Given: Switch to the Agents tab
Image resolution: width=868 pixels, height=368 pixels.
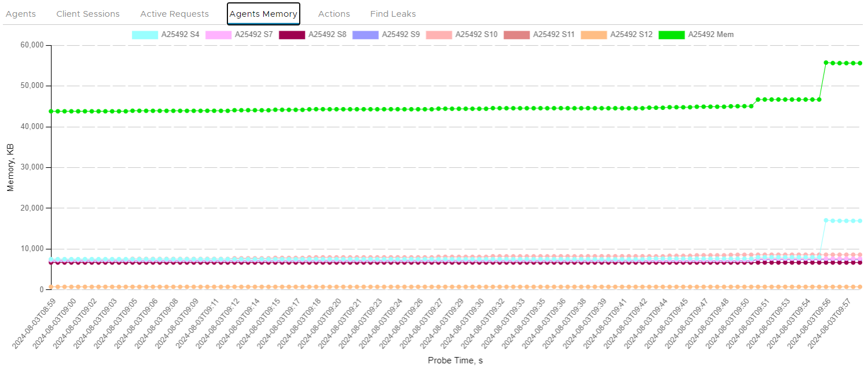Looking at the screenshot, I should (x=21, y=14).
